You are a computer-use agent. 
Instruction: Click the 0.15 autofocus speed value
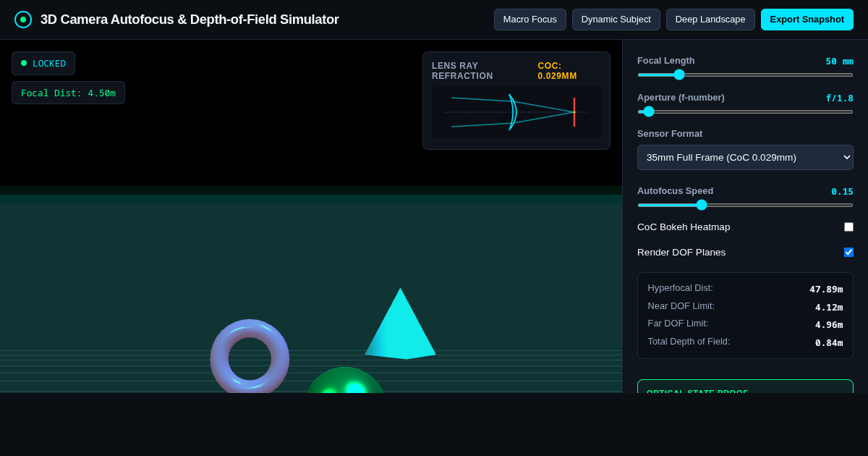pos(842,191)
